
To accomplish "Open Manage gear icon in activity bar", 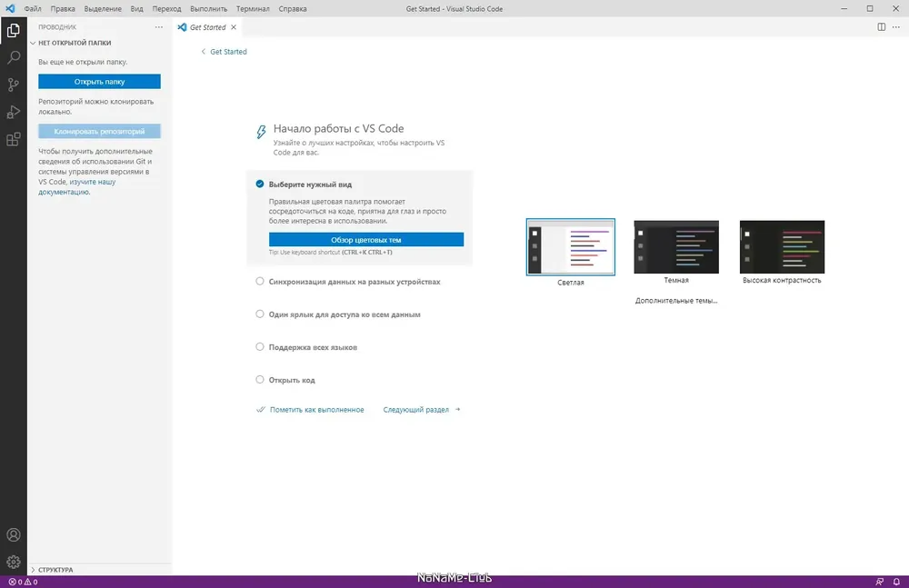I will click(14, 562).
